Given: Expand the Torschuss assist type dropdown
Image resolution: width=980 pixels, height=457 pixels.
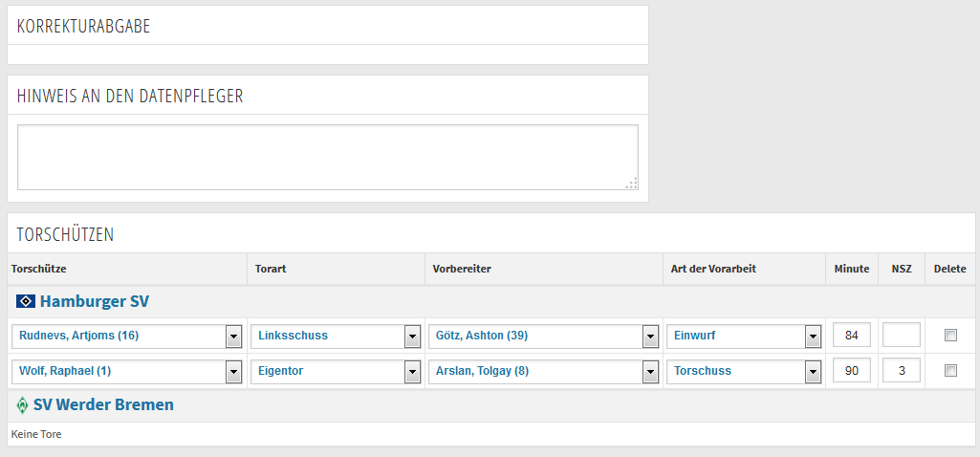Looking at the screenshot, I should (744, 371).
